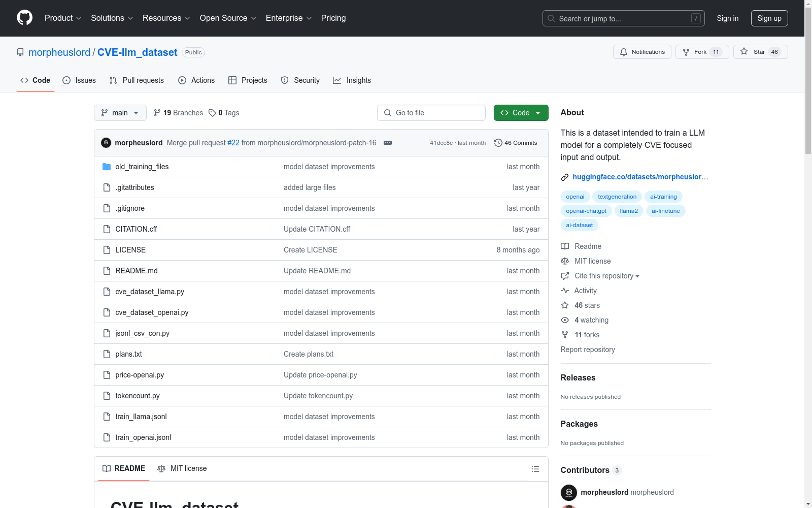
Task: Open the Enterprise dropdown menu
Action: [289, 18]
